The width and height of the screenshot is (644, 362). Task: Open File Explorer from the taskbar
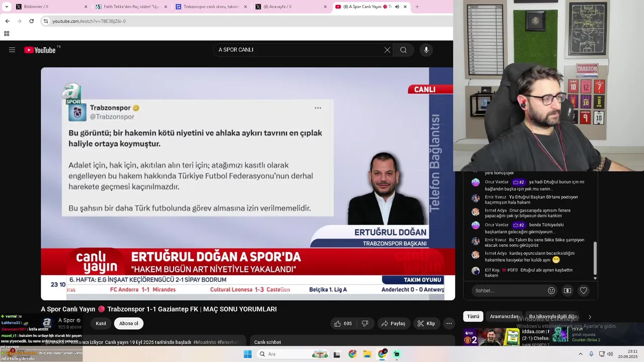pos(367,354)
